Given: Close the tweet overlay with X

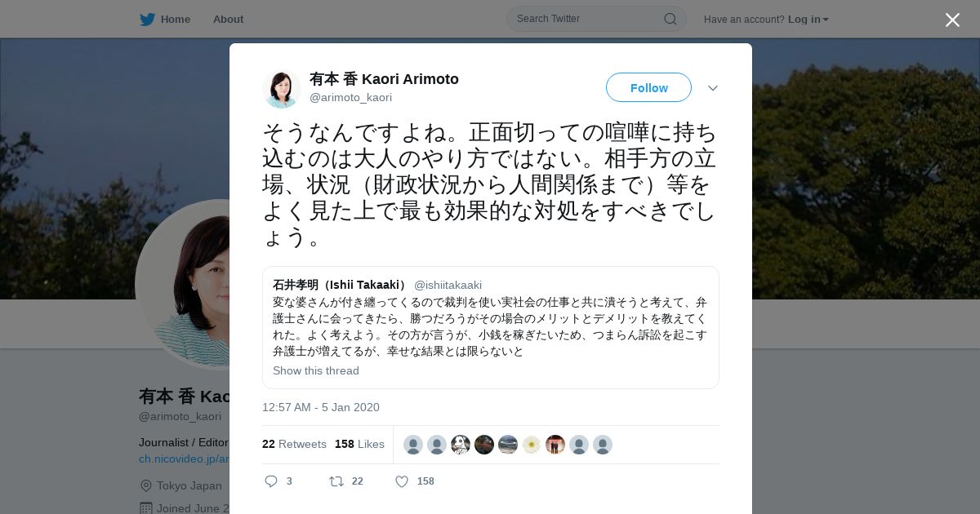Looking at the screenshot, I should (x=952, y=20).
